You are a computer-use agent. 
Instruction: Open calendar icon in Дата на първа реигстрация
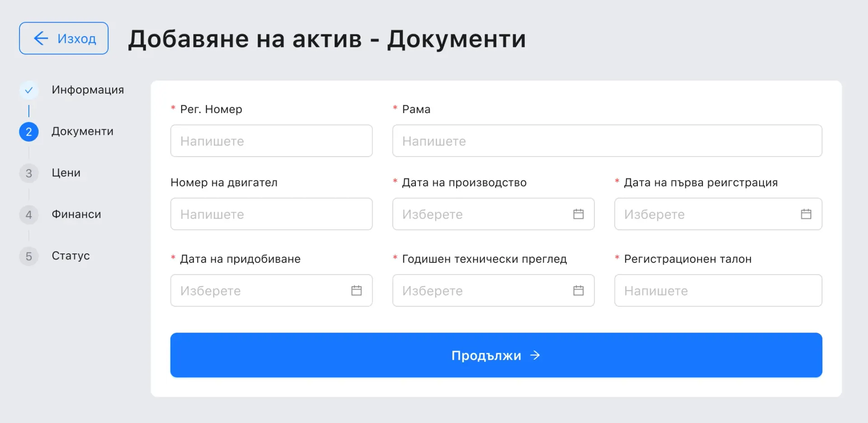click(806, 214)
